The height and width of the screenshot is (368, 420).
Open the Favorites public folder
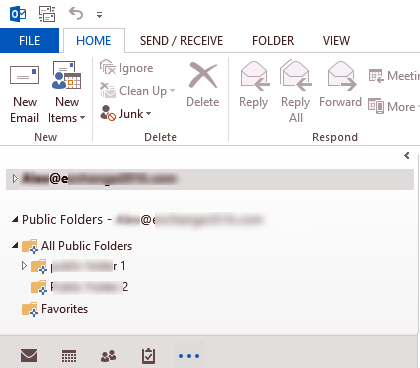coord(55,309)
